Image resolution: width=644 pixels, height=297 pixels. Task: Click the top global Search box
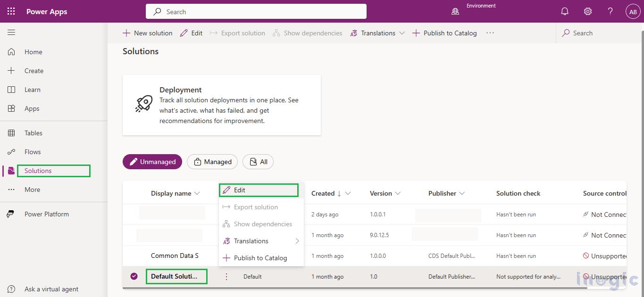click(x=256, y=12)
